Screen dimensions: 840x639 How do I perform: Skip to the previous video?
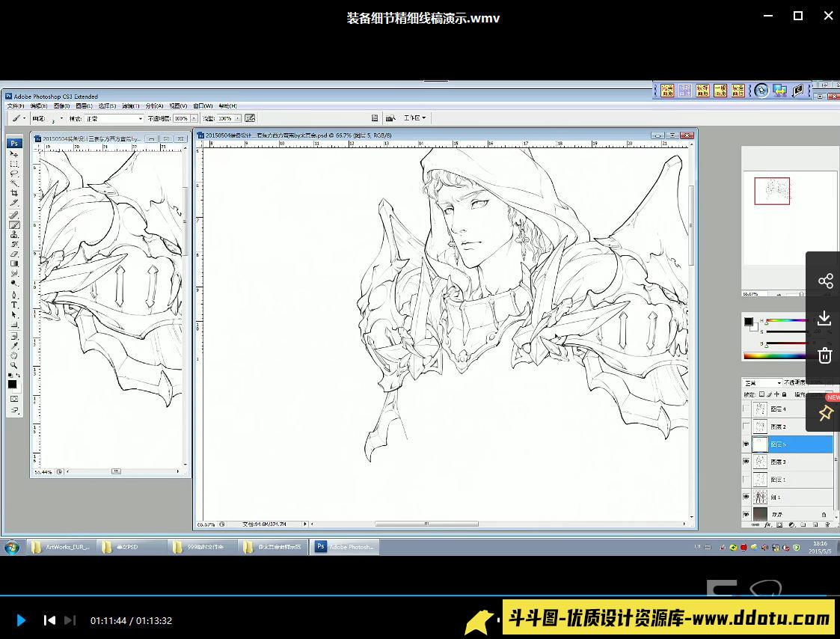(49, 620)
